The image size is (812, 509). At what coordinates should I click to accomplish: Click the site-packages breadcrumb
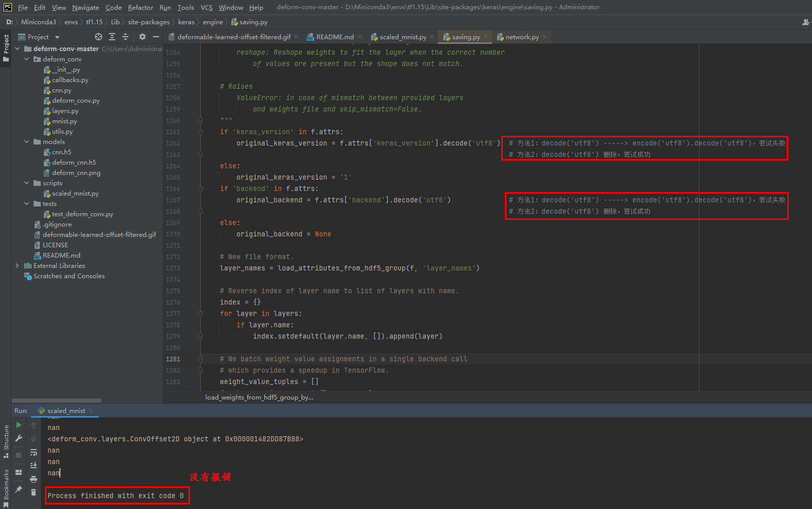click(149, 22)
